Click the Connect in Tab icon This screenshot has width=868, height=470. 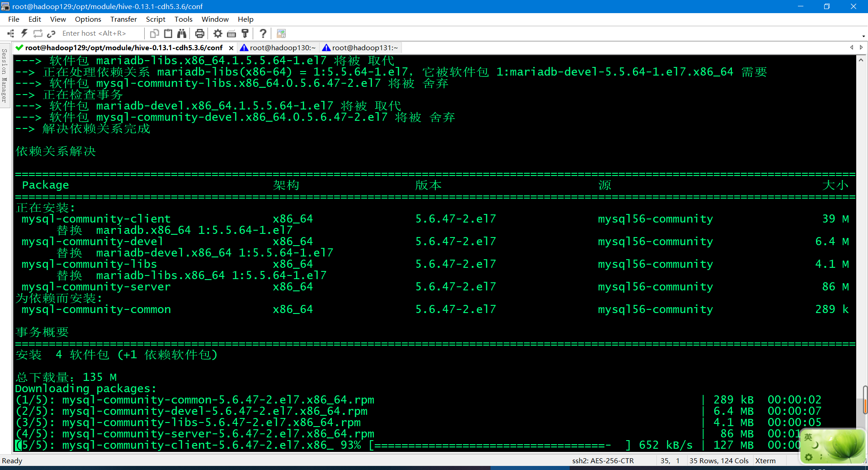coord(38,33)
